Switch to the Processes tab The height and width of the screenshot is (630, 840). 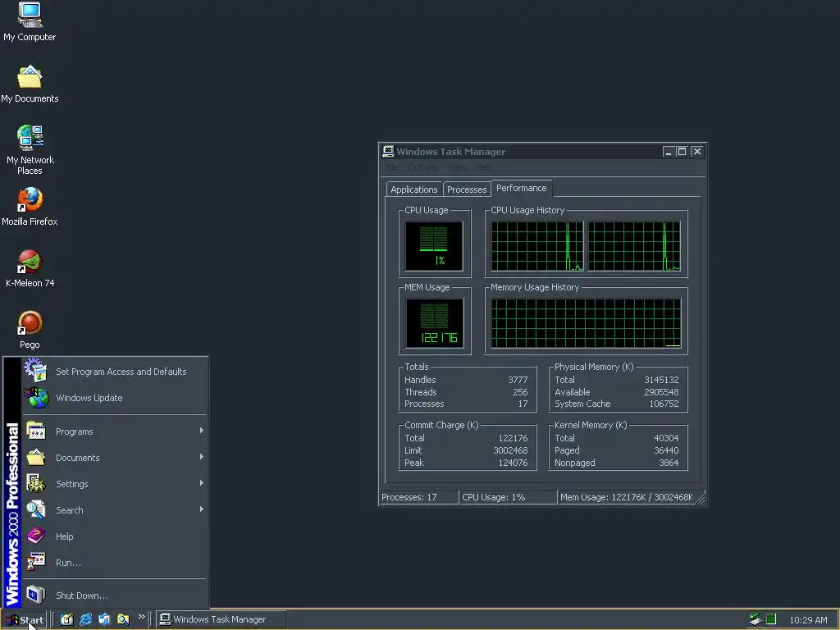pyautogui.click(x=467, y=189)
